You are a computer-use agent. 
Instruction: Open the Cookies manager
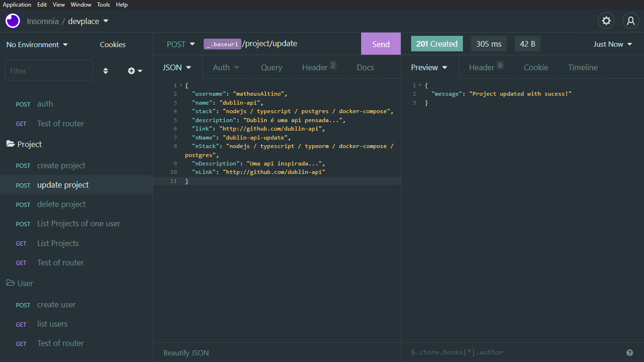(x=113, y=45)
